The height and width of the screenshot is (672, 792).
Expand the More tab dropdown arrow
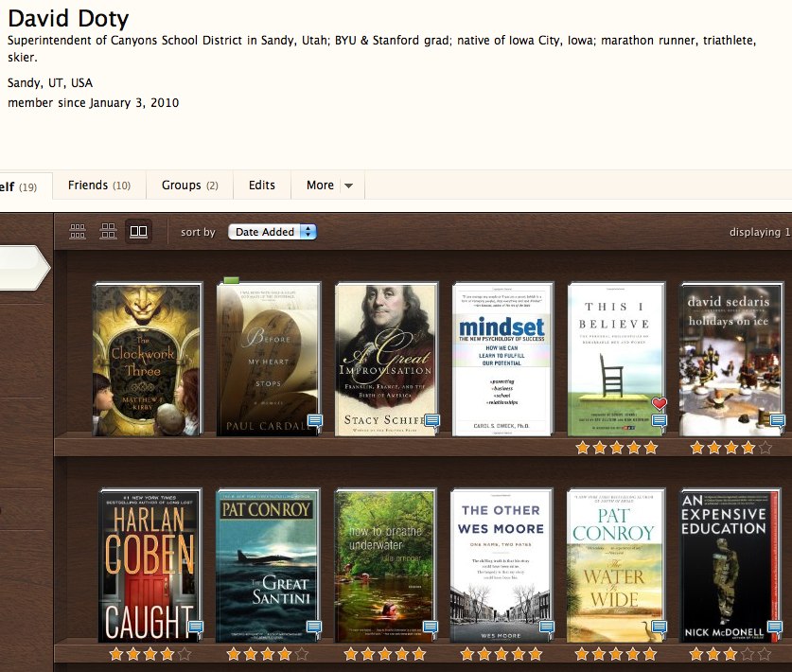click(348, 186)
